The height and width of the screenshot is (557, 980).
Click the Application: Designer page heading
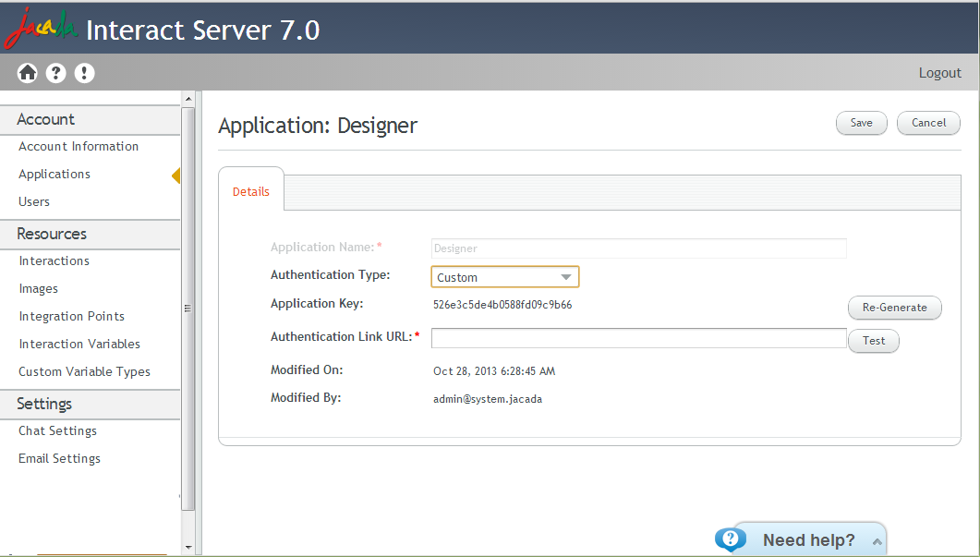click(318, 126)
